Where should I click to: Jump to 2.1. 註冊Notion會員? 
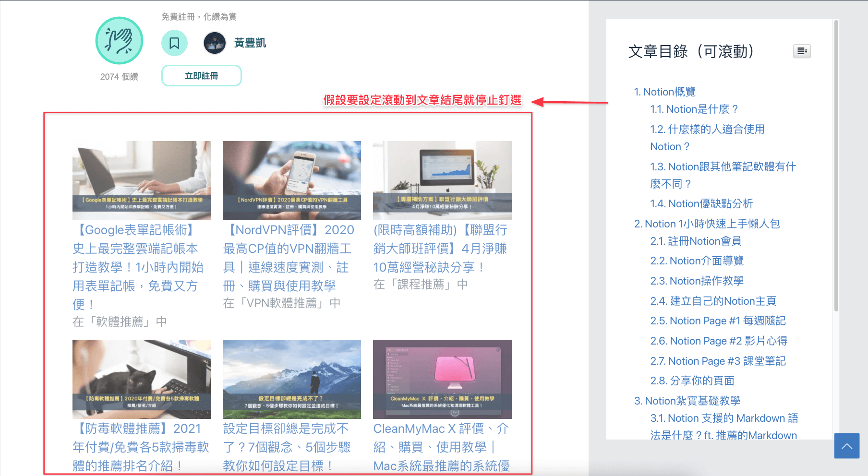point(696,241)
